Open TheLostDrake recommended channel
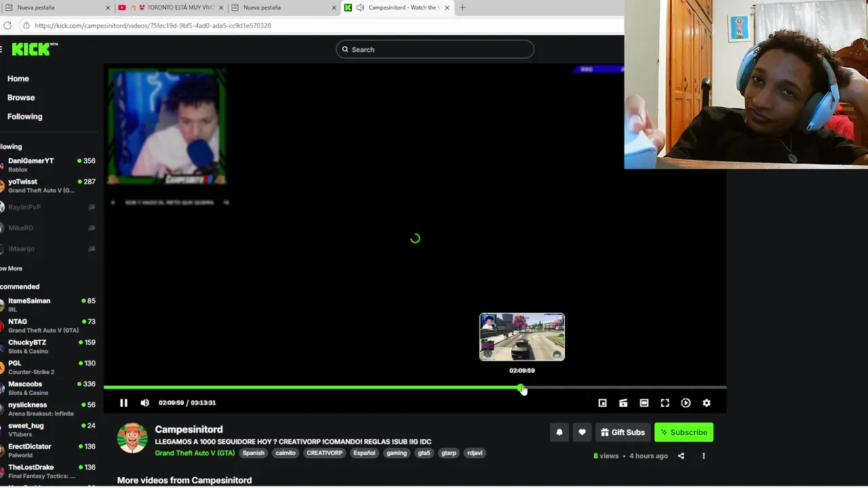Image resolution: width=868 pixels, height=488 pixels. (x=49, y=472)
